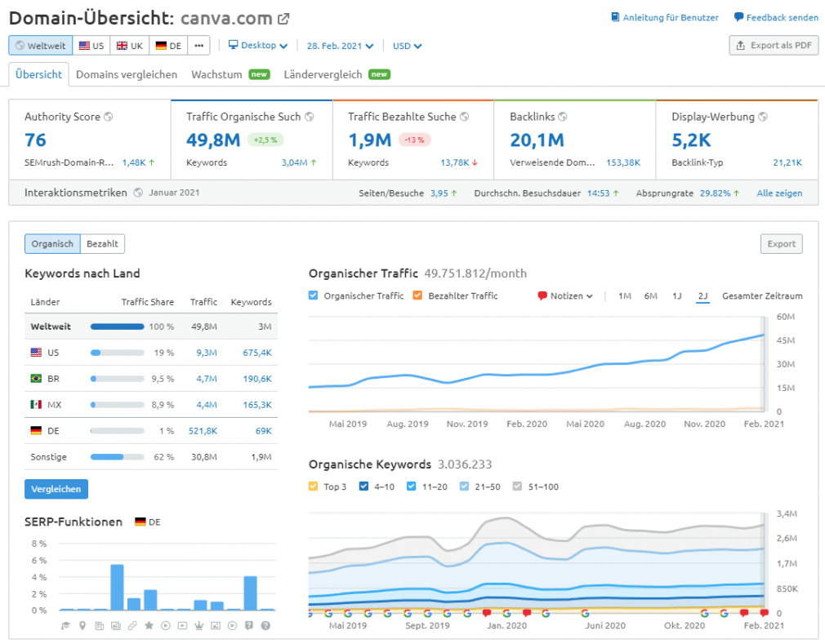Uncheck the Bezahlter Traffic checkbox
Image resolution: width=825 pixels, height=644 pixels.
tap(417, 295)
